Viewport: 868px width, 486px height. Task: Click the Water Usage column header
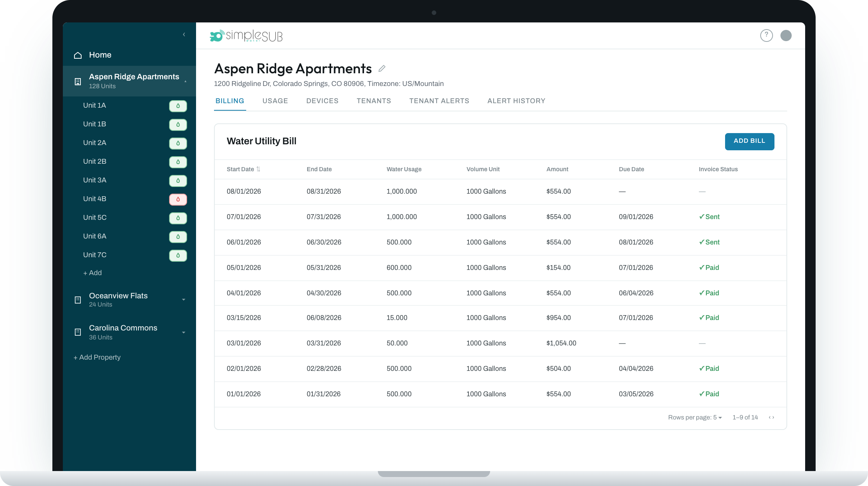pos(404,169)
